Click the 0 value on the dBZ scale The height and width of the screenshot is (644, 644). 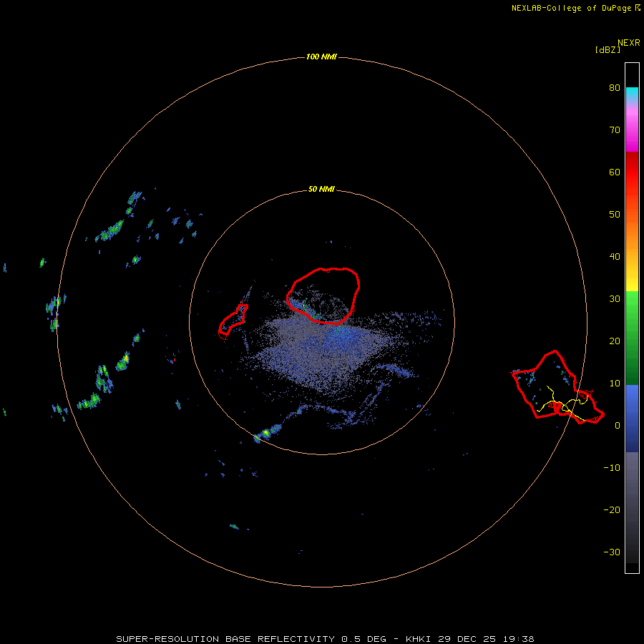point(618,426)
